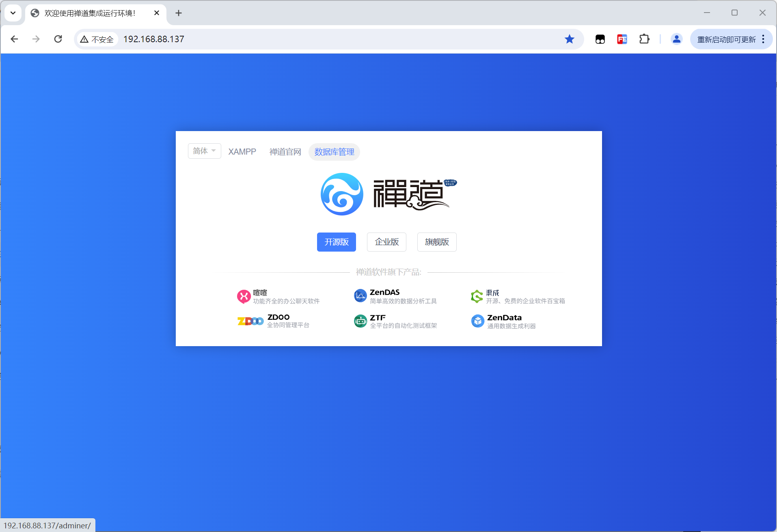The height and width of the screenshot is (532, 777).
Task: Reload the current page
Action: coord(58,39)
